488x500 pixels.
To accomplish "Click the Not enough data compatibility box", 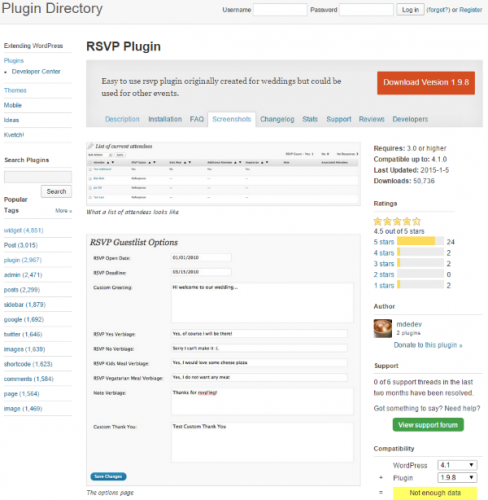I will click(435, 493).
